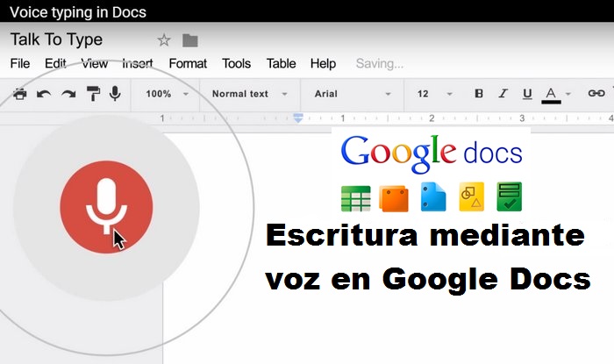614x364 pixels.
Task: Start voice typing with red microphone button
Action: point(106,207)
